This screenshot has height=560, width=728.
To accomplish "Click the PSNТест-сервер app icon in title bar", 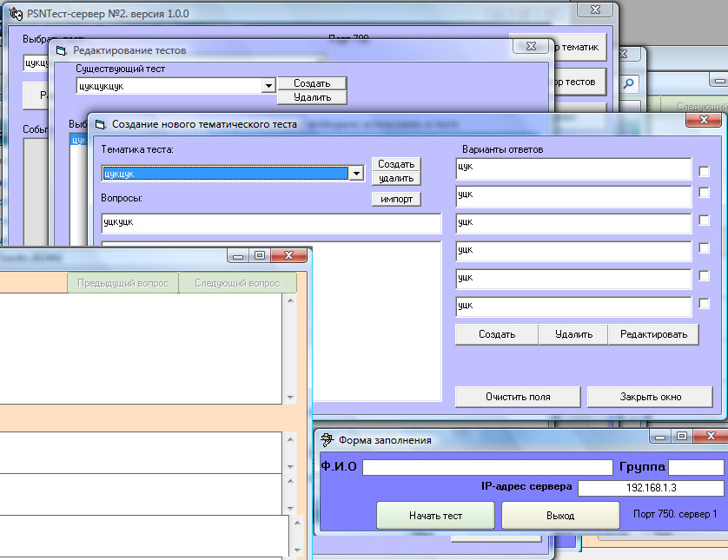I will click(x=16, y=14).
